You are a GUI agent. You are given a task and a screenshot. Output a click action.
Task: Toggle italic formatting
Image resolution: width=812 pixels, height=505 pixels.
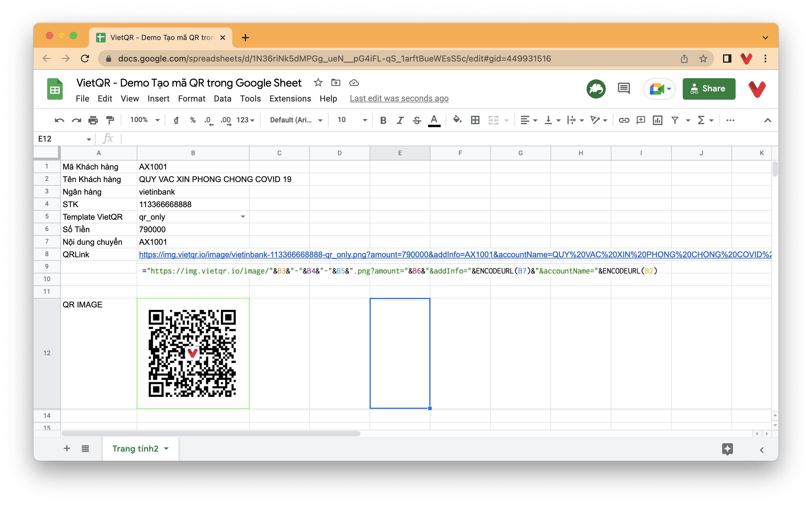click(400, 120)
